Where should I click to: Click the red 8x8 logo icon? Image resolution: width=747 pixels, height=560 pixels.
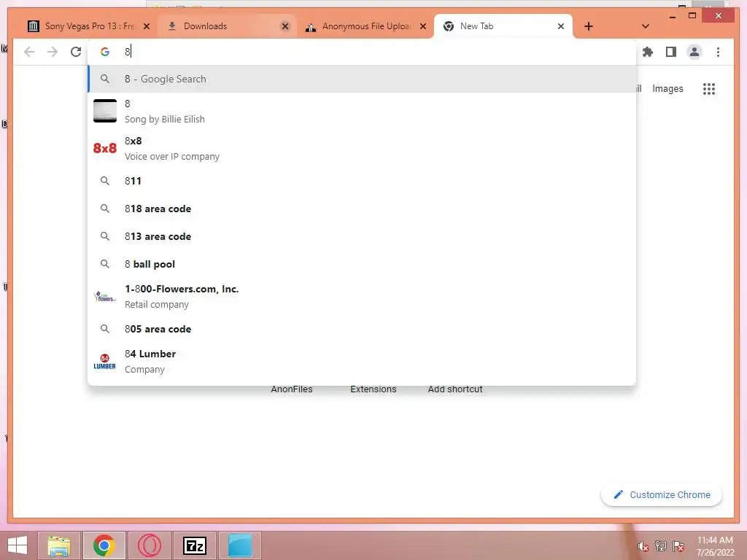pyautogui.click(x=105, y=148)
